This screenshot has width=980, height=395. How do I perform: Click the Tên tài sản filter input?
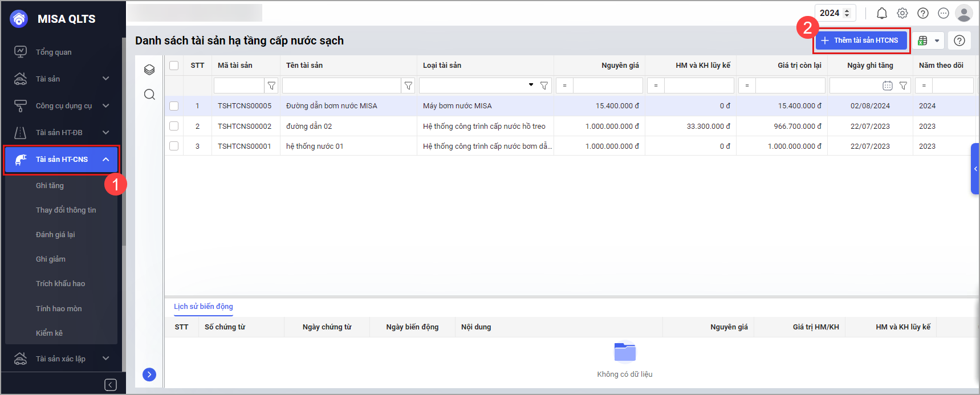pos(341,85)
